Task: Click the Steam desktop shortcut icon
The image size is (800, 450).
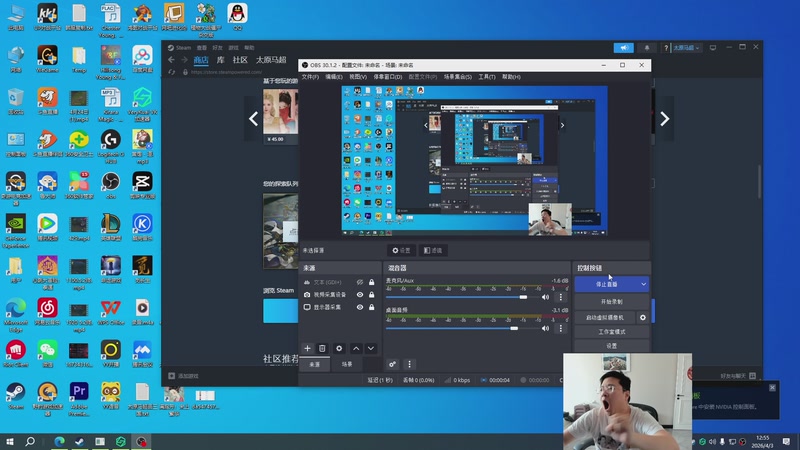Action: pos(15,396)
